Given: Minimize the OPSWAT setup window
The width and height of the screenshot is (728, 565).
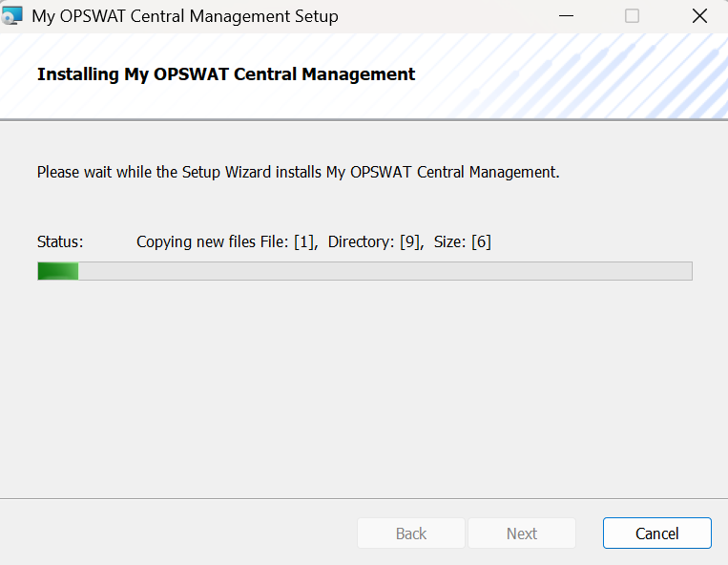Looking at the screenshot, I should [566, 16].
